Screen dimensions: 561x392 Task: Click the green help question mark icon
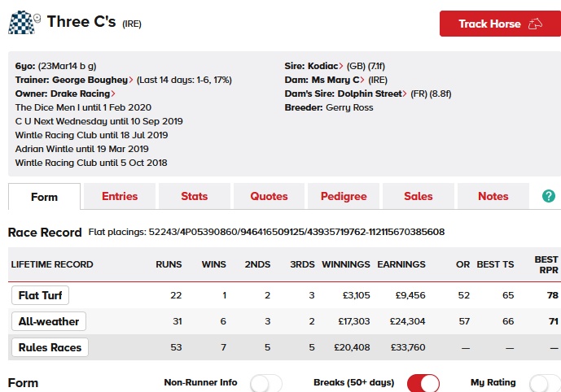click(x=548, y=196)
